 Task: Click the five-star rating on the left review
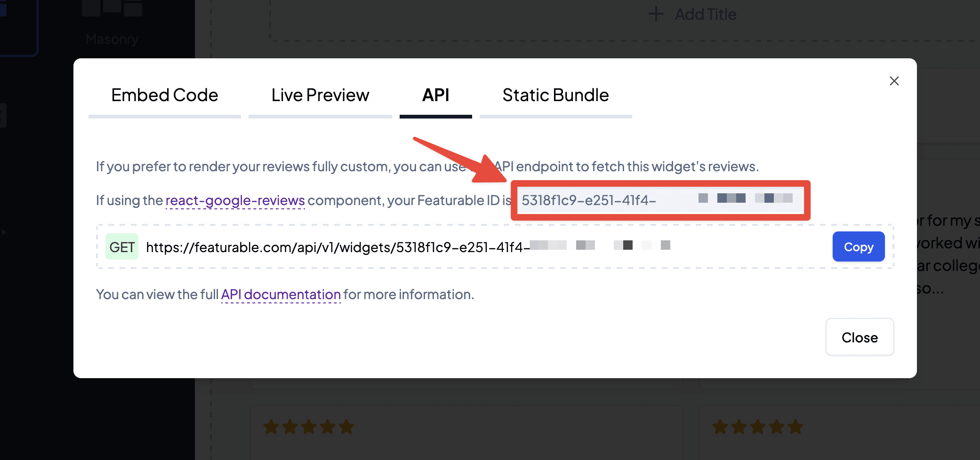tap(308, 427)
